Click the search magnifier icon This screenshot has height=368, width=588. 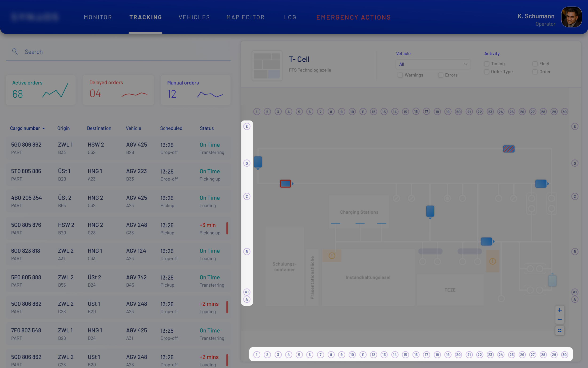pos(15,52)
